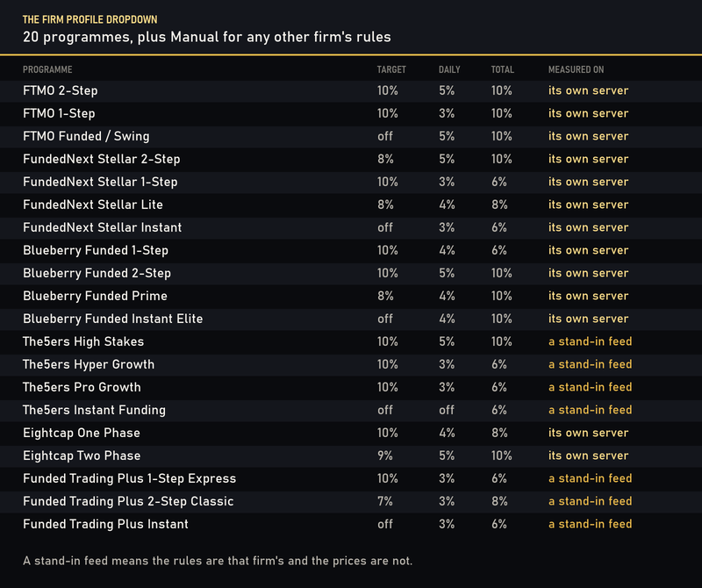Select FTMO Funded / Swing entry
Screen dimensions: 702x588
pyautogui.click(x=351, y=137)
